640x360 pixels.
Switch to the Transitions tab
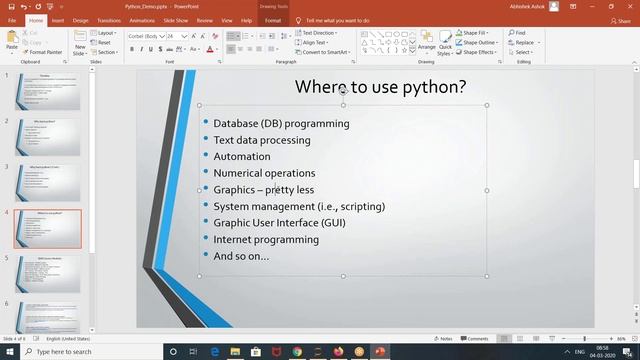[x=109, y=20]
